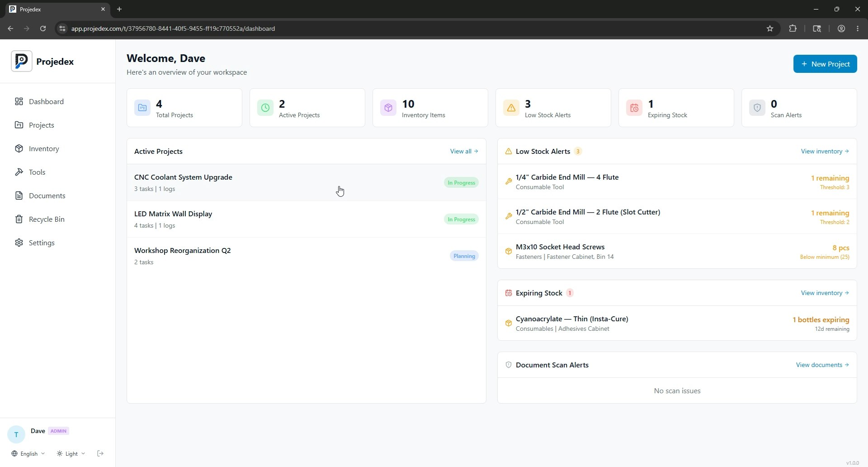The height and width of the screenshot is (467, 868).
Task: Click the Low Stock Alerts warning header icon
Action: (x=509, y=151)
